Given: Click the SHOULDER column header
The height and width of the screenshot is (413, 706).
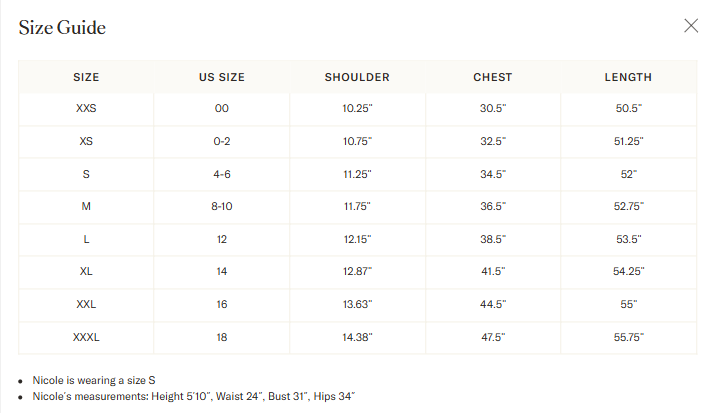Looking at the screenshot, I should point(357,77).
